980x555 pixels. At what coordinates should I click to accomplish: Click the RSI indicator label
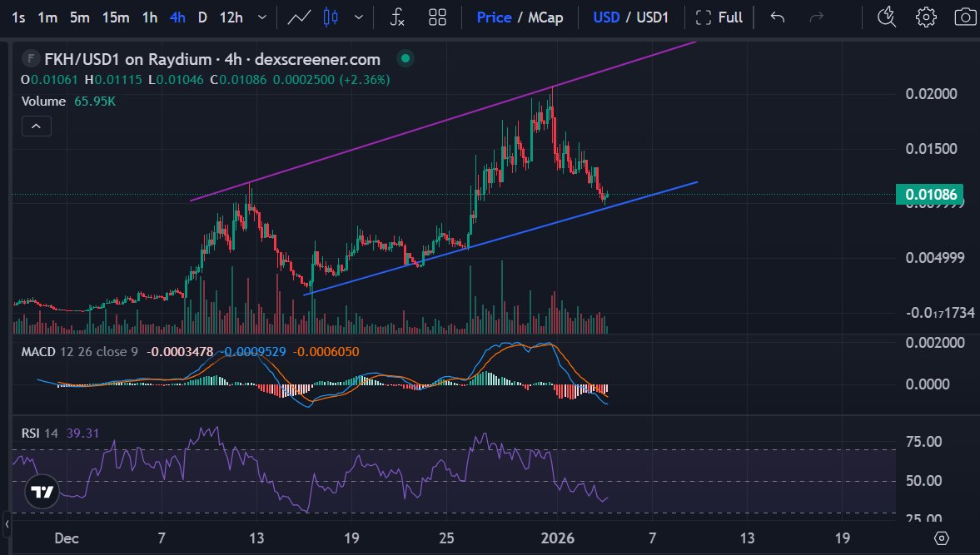(30, 433)
